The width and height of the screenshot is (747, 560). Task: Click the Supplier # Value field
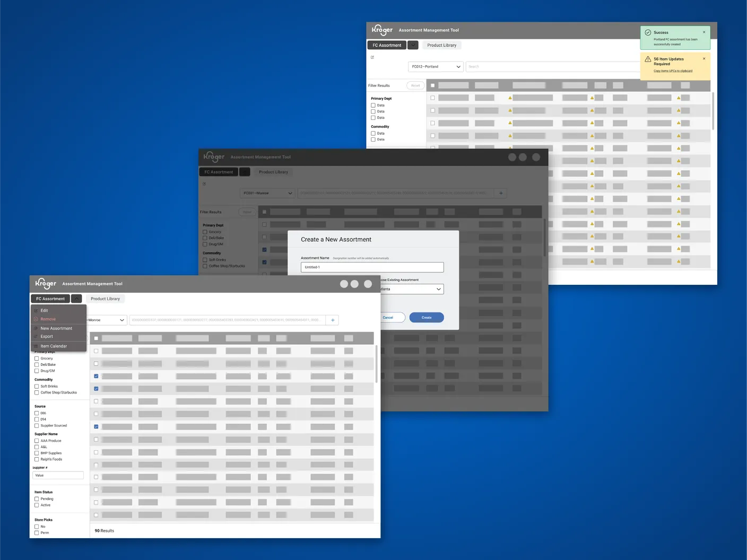[x=58, y=475]
